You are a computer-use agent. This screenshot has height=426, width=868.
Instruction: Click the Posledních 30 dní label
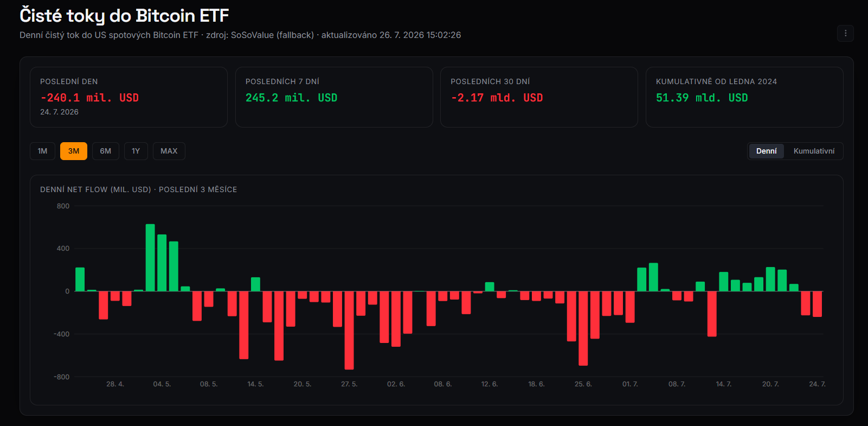(x=490, y=81)
